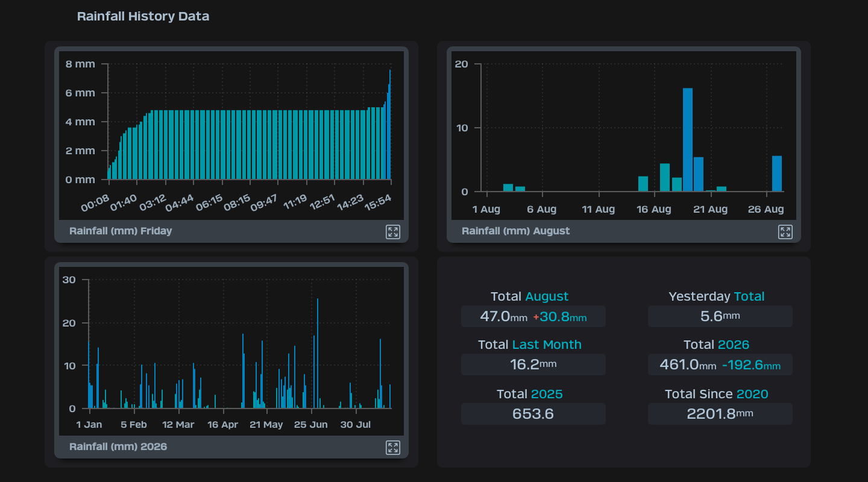Click the "30 Jul" axis label
The height and width of the screenshot is (482, 868).
356,425
